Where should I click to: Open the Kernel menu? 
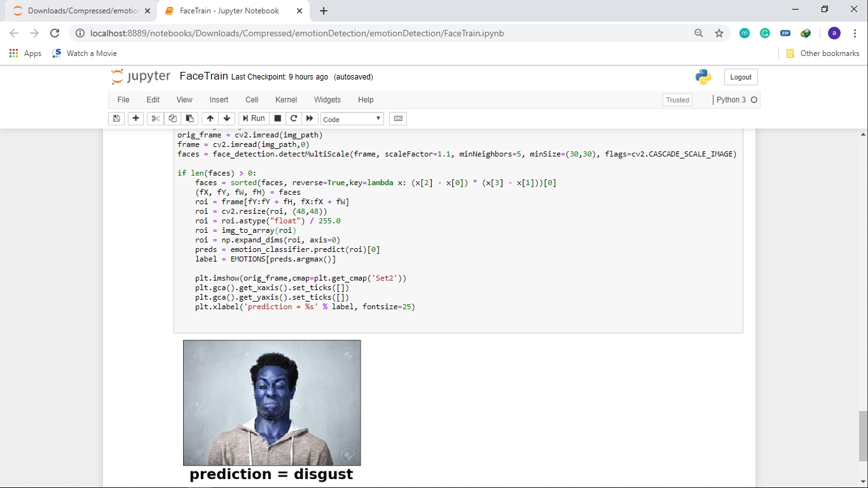pyautogui.click(x=286, y=100)
